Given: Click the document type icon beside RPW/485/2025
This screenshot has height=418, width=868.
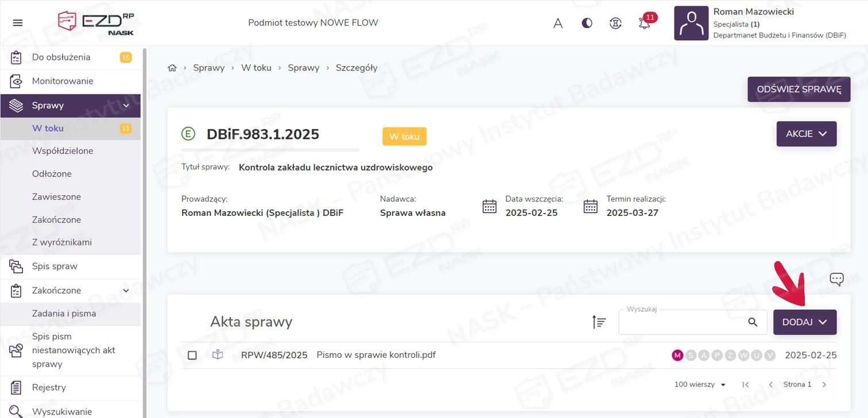Looking at the screenshot, I should (x=218, y=355).
